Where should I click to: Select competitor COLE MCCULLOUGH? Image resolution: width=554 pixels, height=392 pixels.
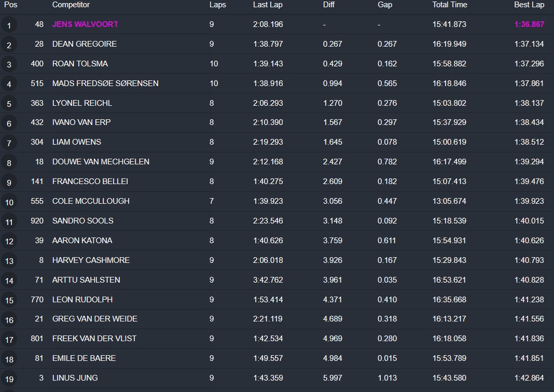pos(91,201)
